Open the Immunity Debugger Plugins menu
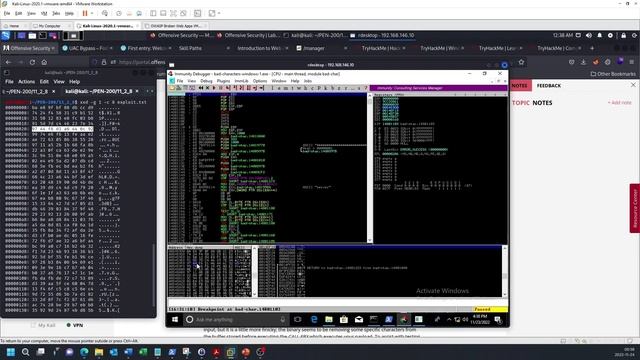 coord(223,81)
